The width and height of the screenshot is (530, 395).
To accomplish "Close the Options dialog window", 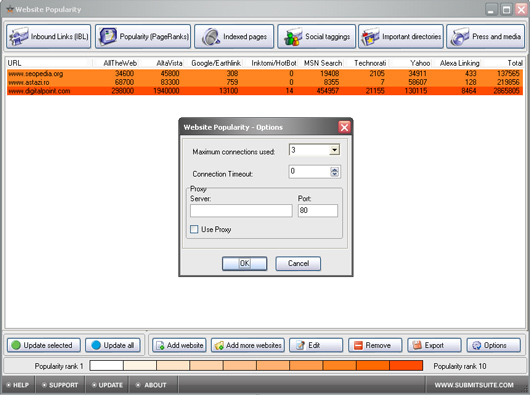I will pyautogui.click(x=344, y=127).
